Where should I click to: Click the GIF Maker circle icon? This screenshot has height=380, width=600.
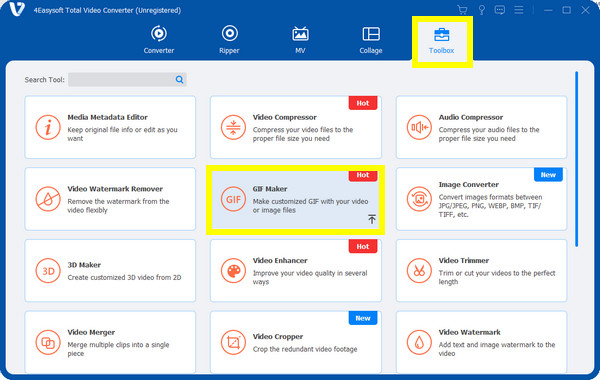point(233,199)
